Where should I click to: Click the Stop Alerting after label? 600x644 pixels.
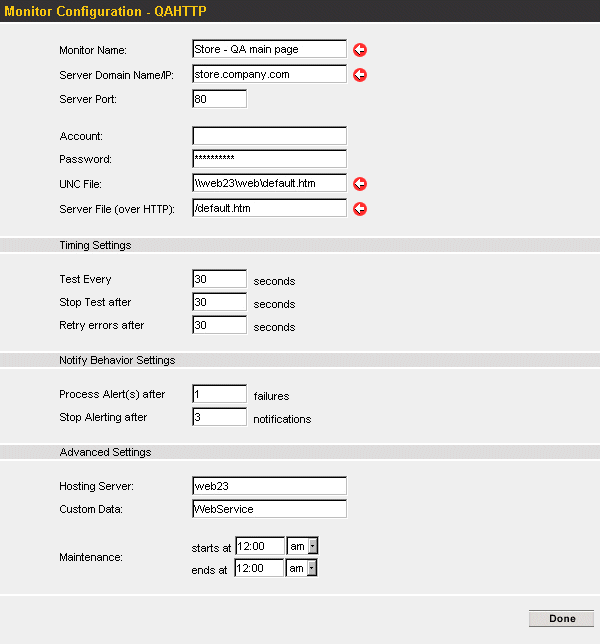click(103, 417)
